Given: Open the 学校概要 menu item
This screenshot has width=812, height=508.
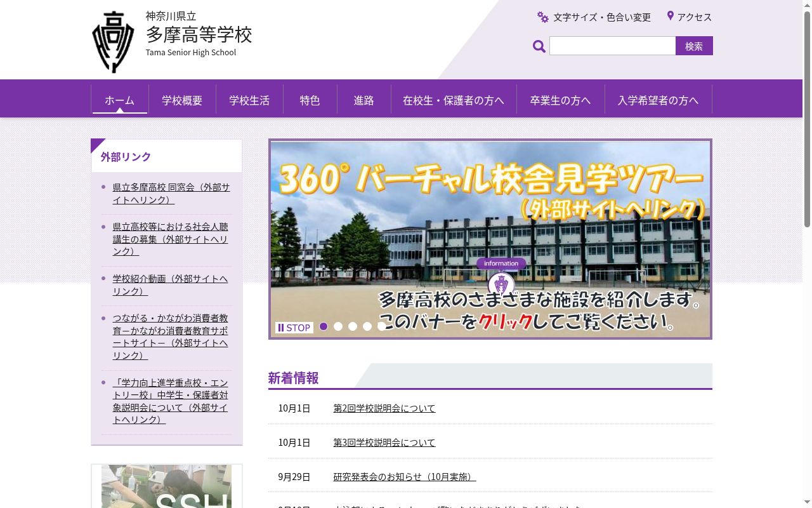Looking at the screenshot, I should (x=182, y=100).
